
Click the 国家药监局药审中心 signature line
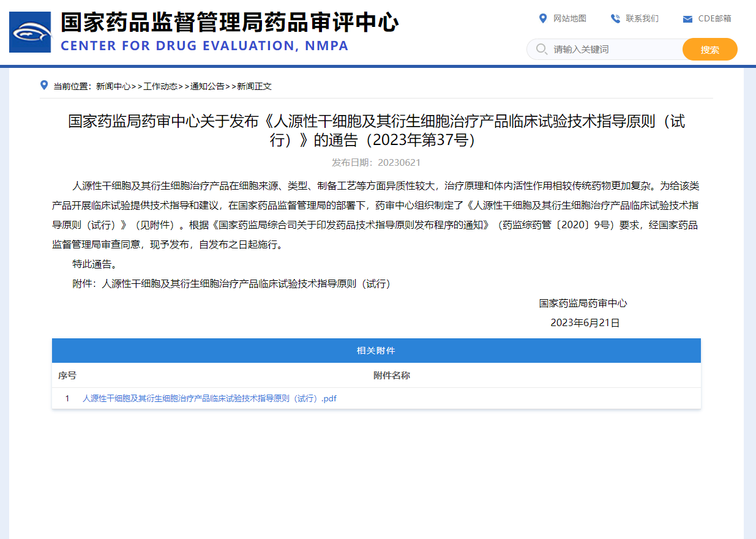click(x=583, y=303)
